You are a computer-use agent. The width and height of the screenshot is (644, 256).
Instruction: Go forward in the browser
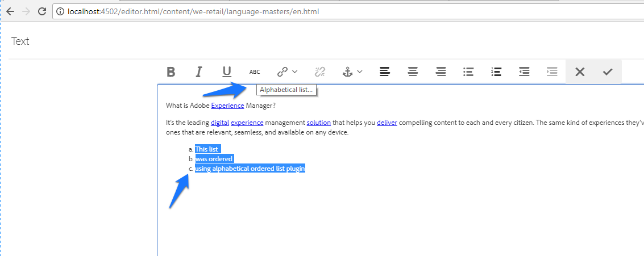[26, 11]
